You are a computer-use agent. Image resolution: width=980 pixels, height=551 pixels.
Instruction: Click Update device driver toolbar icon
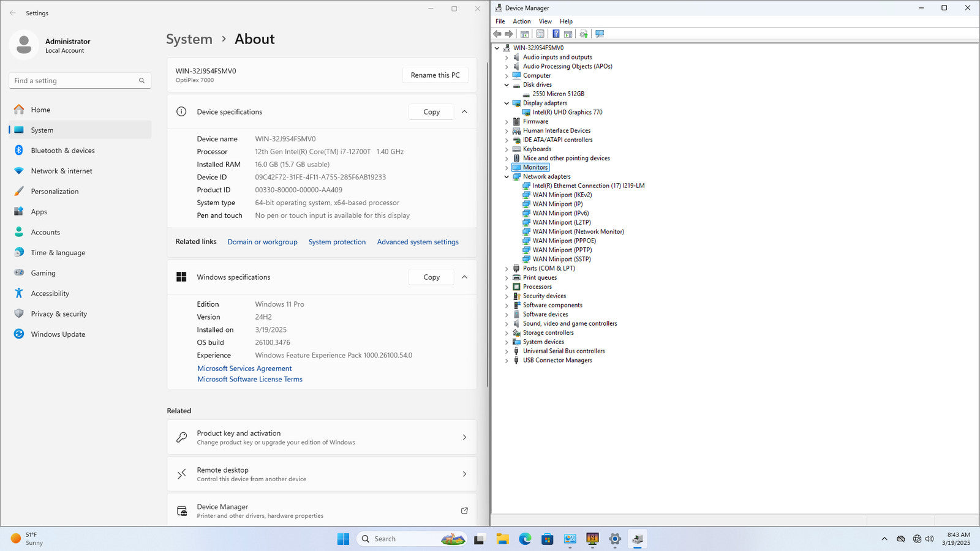tap(584, 34)
